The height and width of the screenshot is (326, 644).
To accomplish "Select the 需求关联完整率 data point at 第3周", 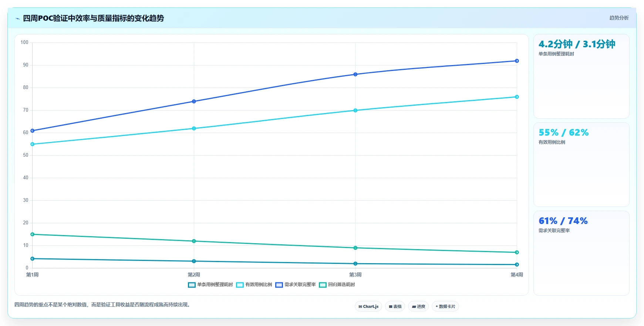I will tap(355, 74).
